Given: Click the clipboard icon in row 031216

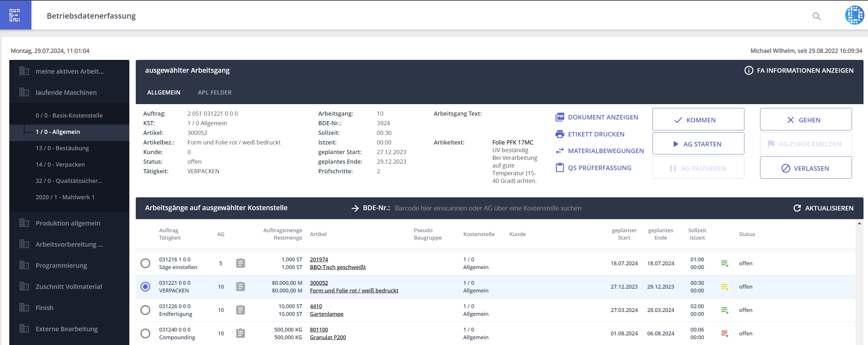Looking at the screenshot, I should [240, 263].
